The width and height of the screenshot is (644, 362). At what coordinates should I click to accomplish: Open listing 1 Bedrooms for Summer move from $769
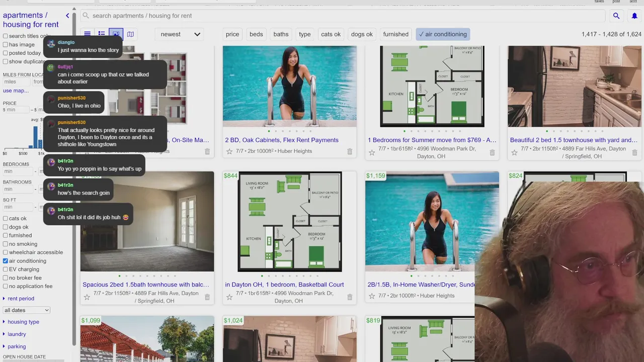coord(432,140)
